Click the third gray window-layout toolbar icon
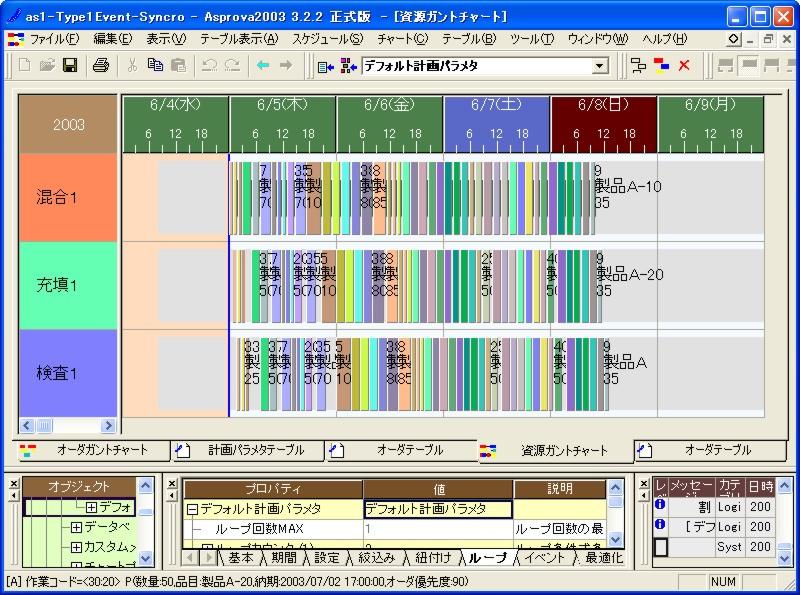Image resolution: width=800 pixels, height=595 pixels. click(x=771, y=66)
